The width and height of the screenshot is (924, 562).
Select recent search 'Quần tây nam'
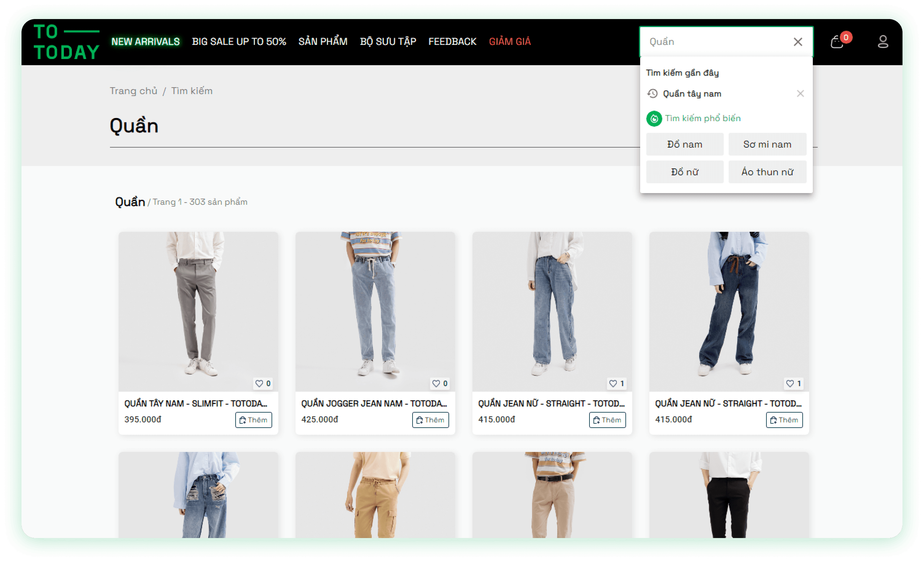(x=692, y=93)
